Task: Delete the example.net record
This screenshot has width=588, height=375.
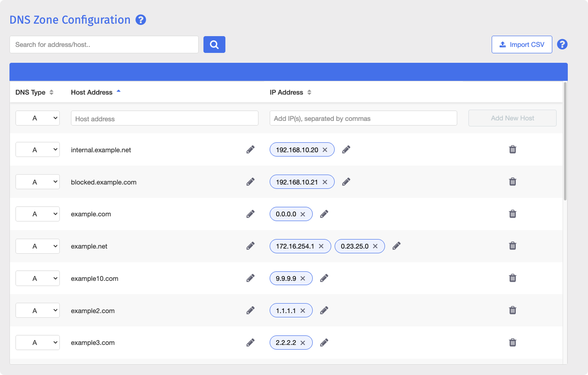Action: click(x=513, y=246)
